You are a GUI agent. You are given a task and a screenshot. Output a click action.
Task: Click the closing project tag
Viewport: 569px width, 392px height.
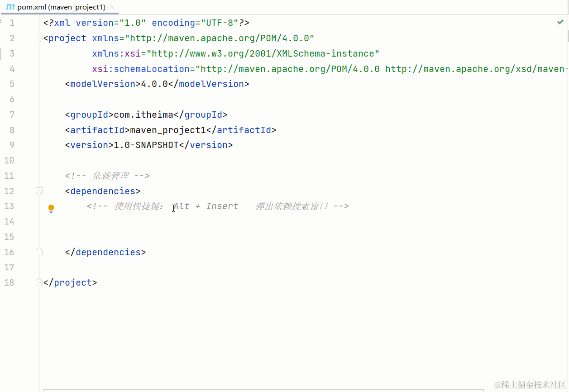70,282
